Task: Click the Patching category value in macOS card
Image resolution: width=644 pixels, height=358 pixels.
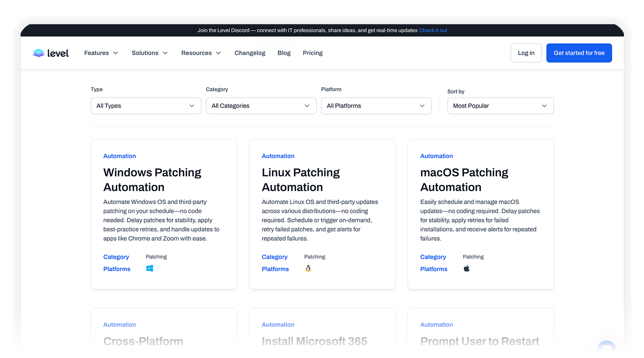Action: point(473,257)
